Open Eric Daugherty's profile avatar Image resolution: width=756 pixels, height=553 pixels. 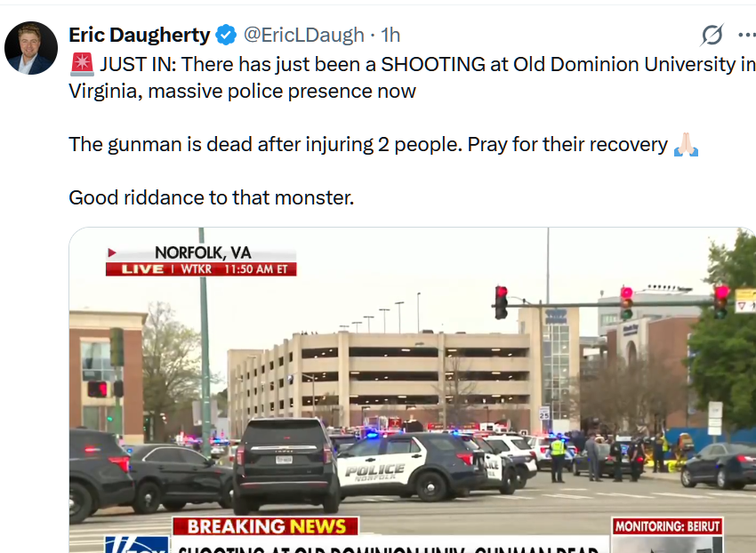31,48
